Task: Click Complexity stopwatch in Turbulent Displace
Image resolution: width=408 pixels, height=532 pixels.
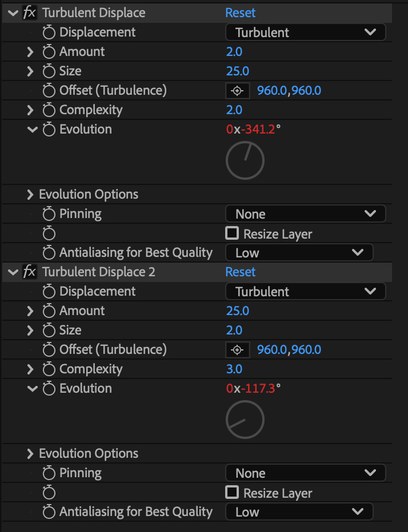Action: tap(49, 110)
